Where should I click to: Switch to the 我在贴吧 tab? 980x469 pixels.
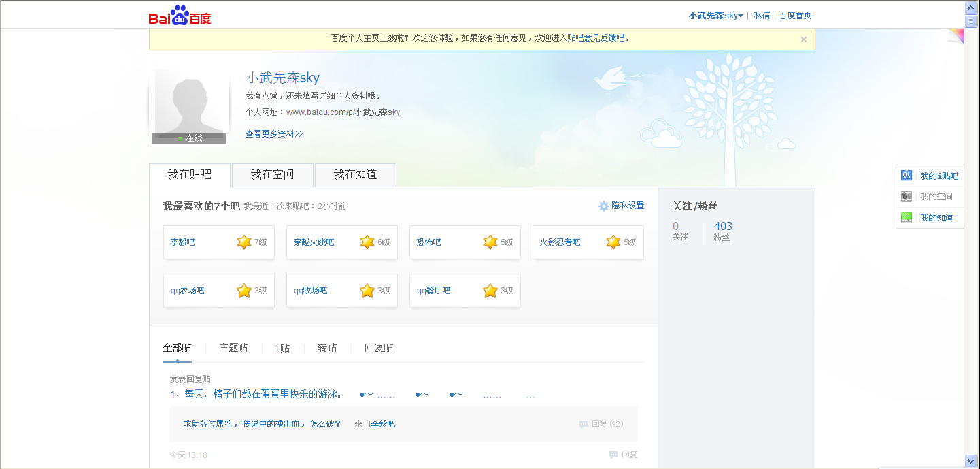point(190,174)
